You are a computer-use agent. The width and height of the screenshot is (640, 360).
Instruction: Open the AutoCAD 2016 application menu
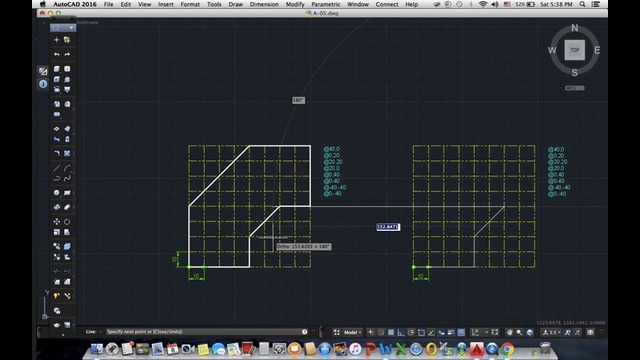[x=75, y=4]
